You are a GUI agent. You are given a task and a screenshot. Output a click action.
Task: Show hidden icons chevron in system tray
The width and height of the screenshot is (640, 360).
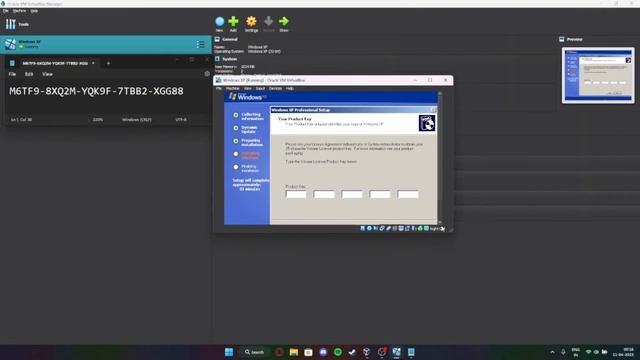coord(552,352)
